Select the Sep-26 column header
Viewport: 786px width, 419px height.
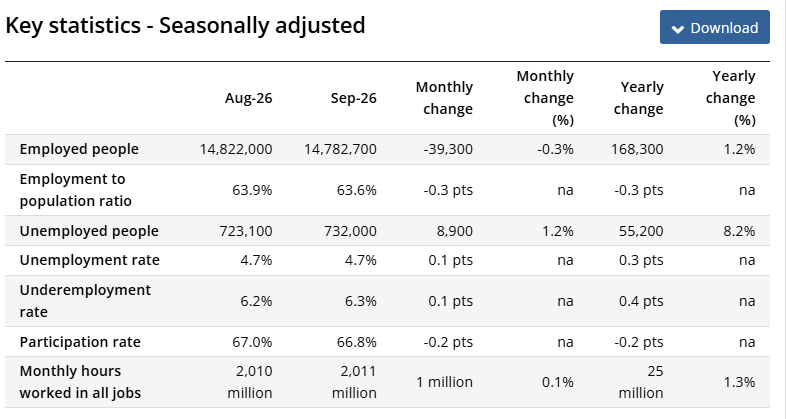(x=353, y=98)
